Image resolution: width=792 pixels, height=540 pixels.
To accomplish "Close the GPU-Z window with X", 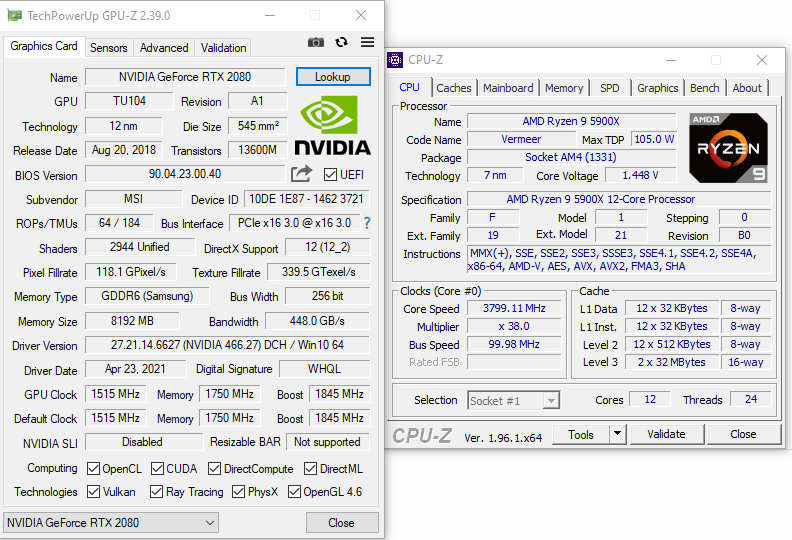I will 361,15.
